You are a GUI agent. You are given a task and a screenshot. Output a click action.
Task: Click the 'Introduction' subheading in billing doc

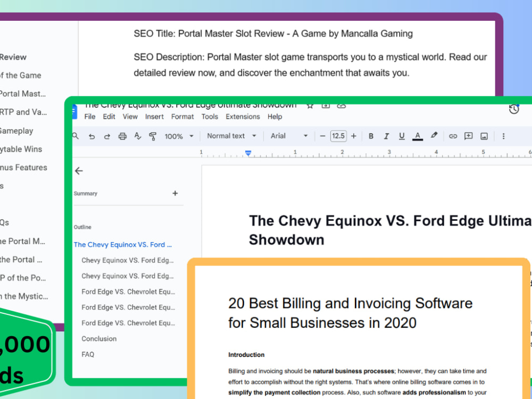click(246, 354)
